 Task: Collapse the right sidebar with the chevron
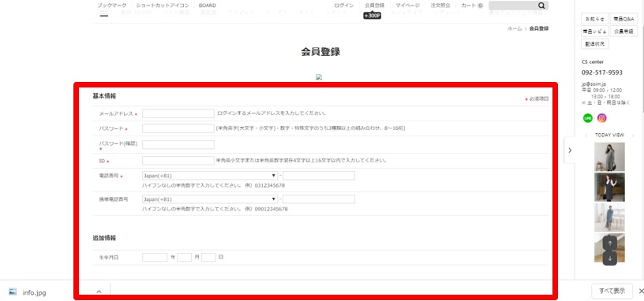570,150
